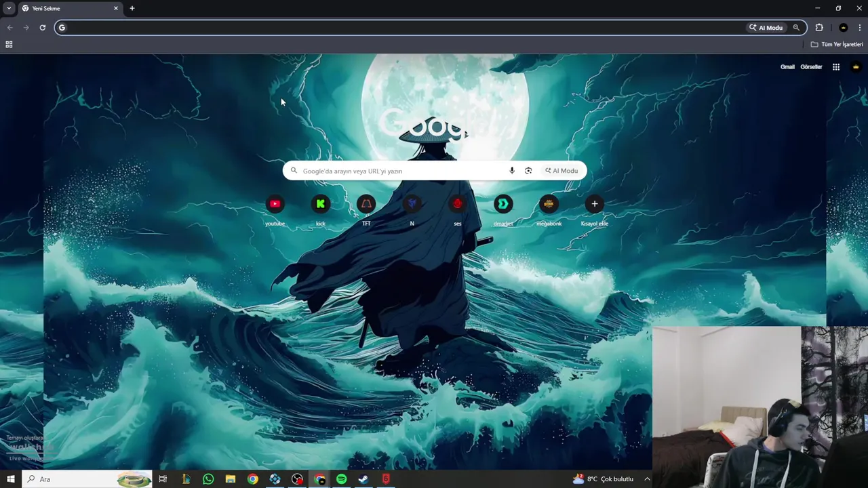This screenshot has width=868, height=488.
Task: Search by image with the Lens icon
Action: 528,171
